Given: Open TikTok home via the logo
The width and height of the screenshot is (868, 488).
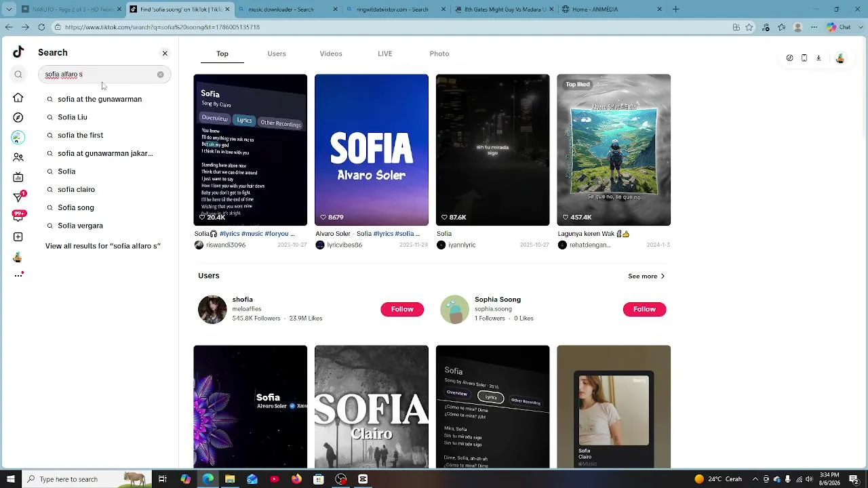Looking at the screenshot, I should pos(18,52).
